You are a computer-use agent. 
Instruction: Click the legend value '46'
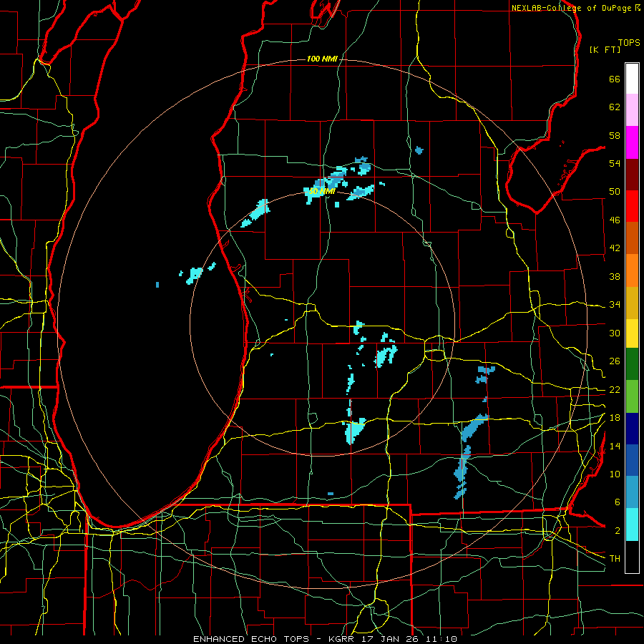(x=615, y=220)
